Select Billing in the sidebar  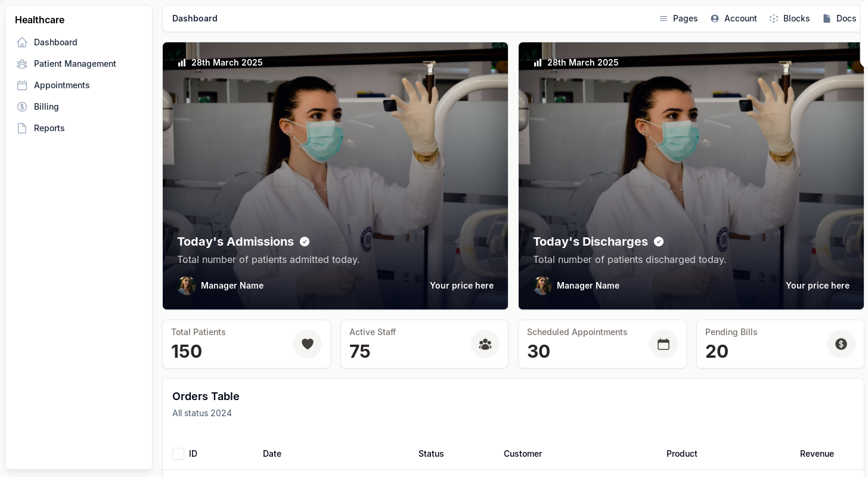click(46, 107)
